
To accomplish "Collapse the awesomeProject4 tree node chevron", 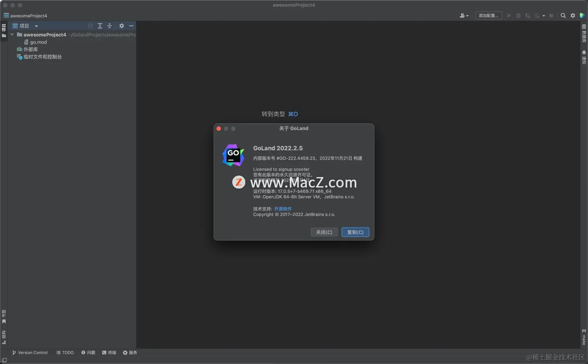I will click(12, 35).
